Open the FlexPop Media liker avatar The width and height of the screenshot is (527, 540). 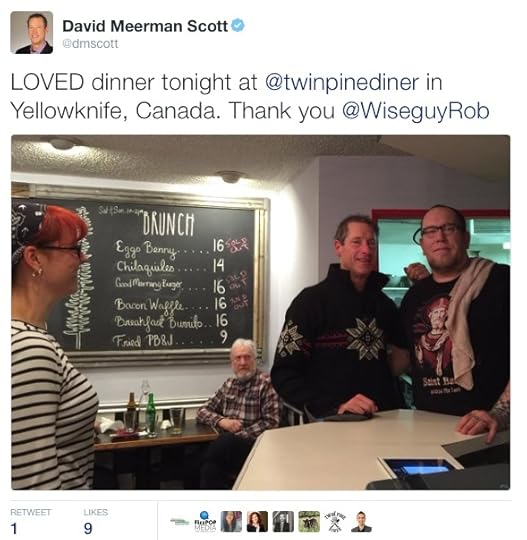click(x=205, y=521)
